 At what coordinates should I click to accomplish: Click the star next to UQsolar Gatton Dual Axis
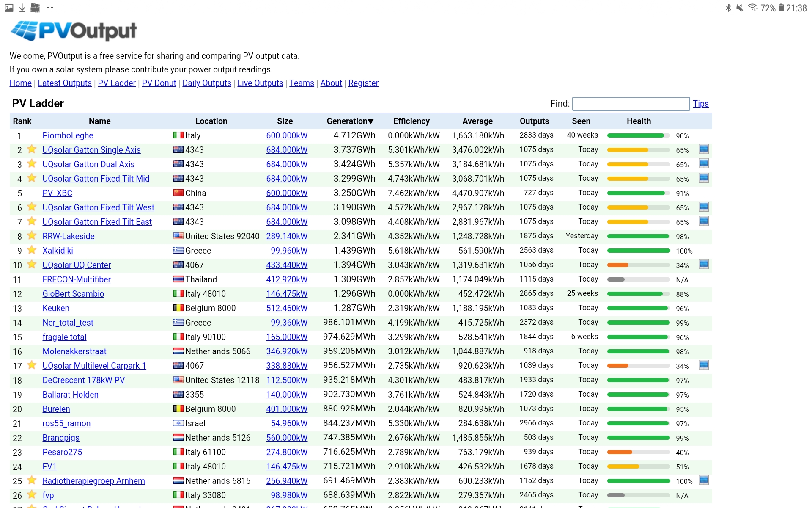point(32,163)
